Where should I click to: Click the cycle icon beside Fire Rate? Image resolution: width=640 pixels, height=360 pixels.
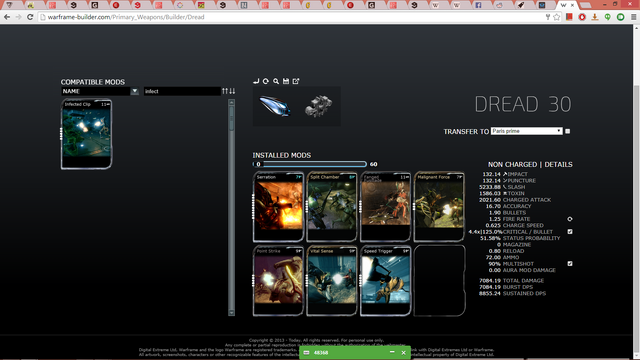point(570,219)
